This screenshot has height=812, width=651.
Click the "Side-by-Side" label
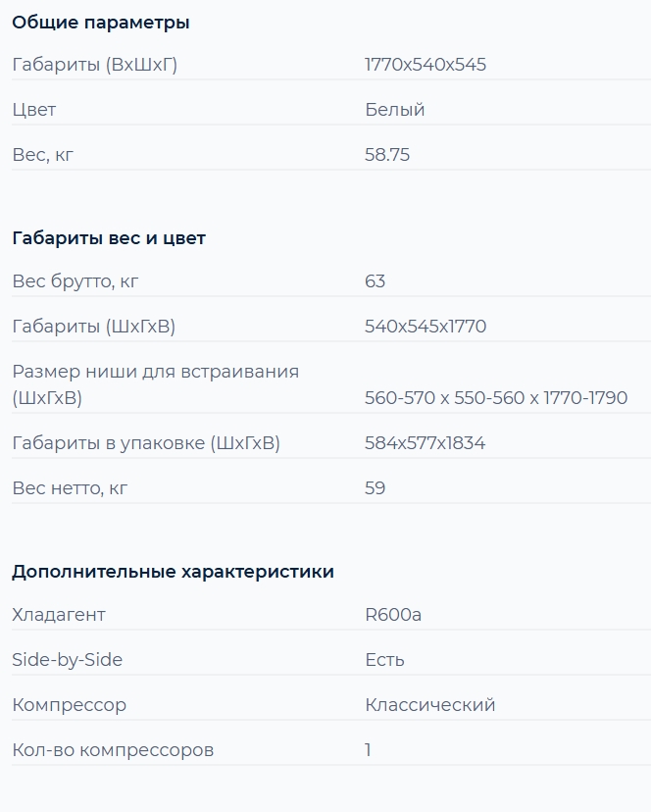(68, 660)
